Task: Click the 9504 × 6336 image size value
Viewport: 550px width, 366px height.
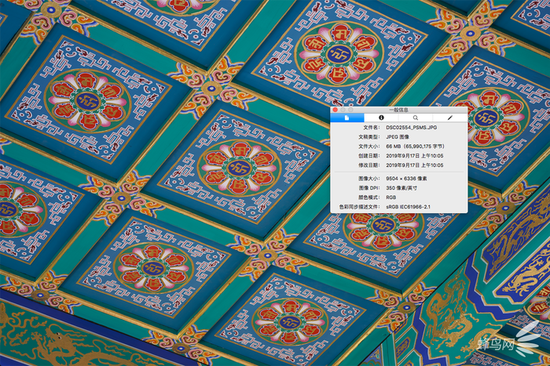Action: point(407,179)
